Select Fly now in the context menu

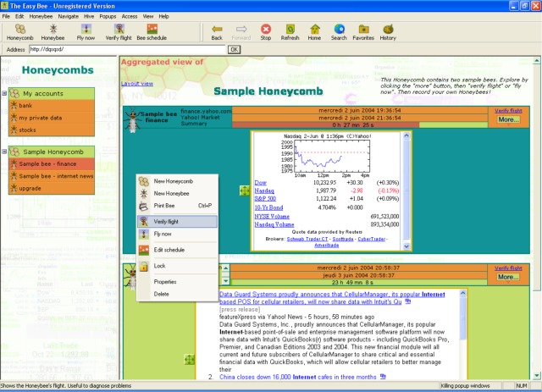click(177, 234)
